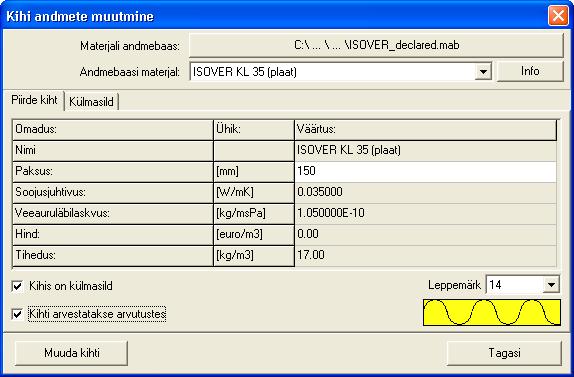Edit the Paksus value field showing 150
This screenshot has width=574, height=377.
click(x=425, y=171)
